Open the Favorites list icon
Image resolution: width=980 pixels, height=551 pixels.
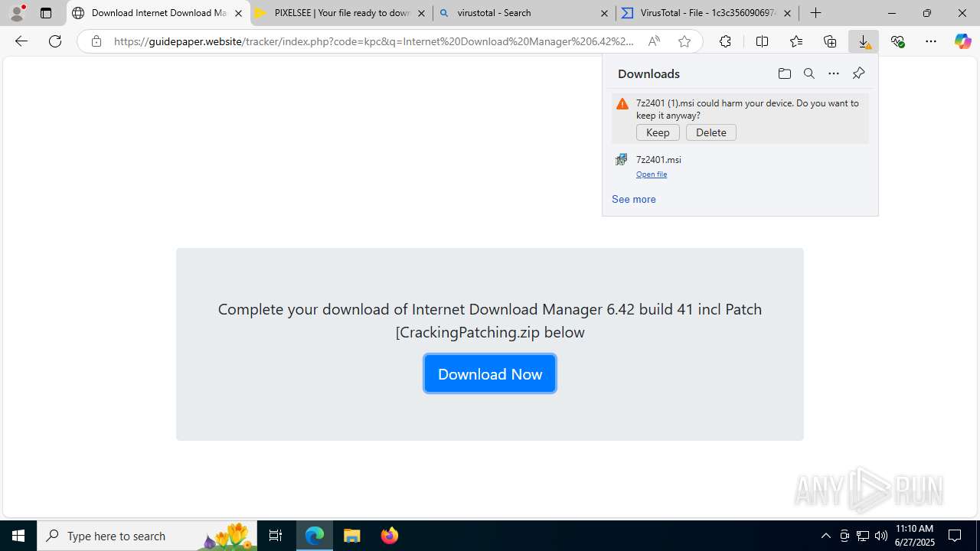click(x=796, y=41)
